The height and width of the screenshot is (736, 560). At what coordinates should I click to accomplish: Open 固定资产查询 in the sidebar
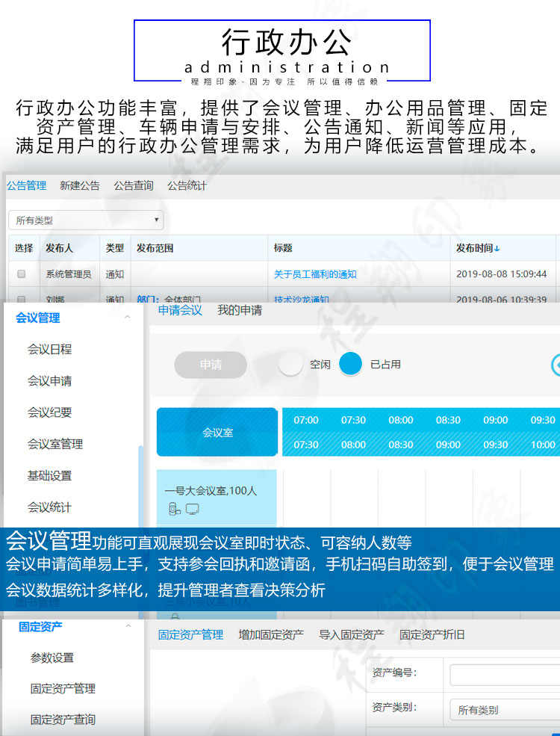[x=63, y=720]
